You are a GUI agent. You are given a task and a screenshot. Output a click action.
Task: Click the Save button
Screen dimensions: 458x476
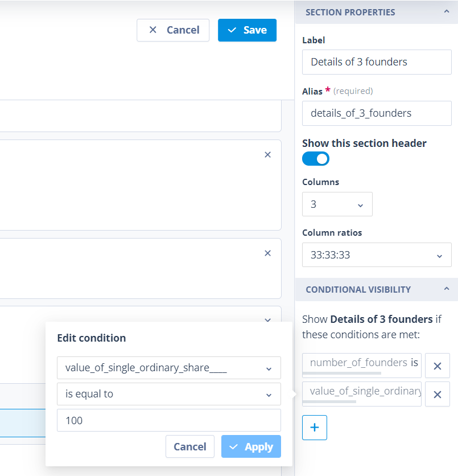[x=247, y=30]
